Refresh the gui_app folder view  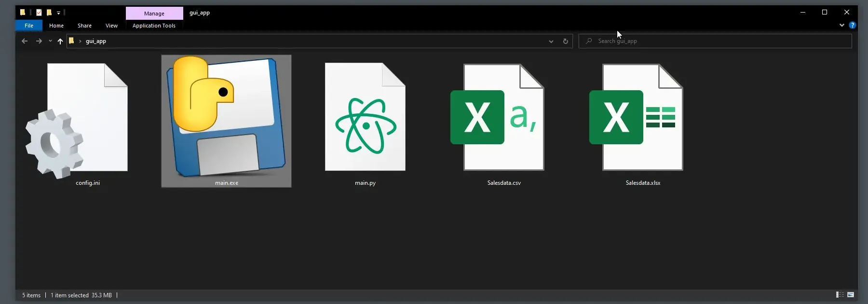(565, 41)
